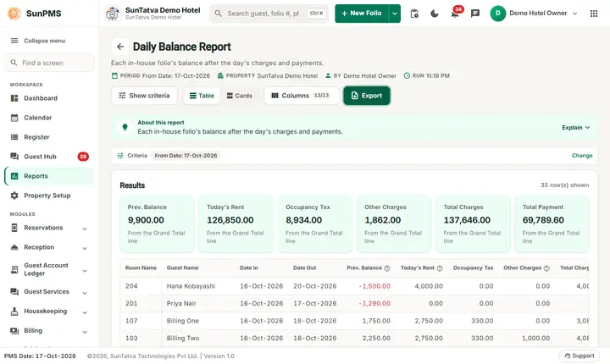The width and height of the screenshot is (610, 364).
Task: Open the clipboard task icon in header
Action: pyautogui.click(x=414, y=14)
